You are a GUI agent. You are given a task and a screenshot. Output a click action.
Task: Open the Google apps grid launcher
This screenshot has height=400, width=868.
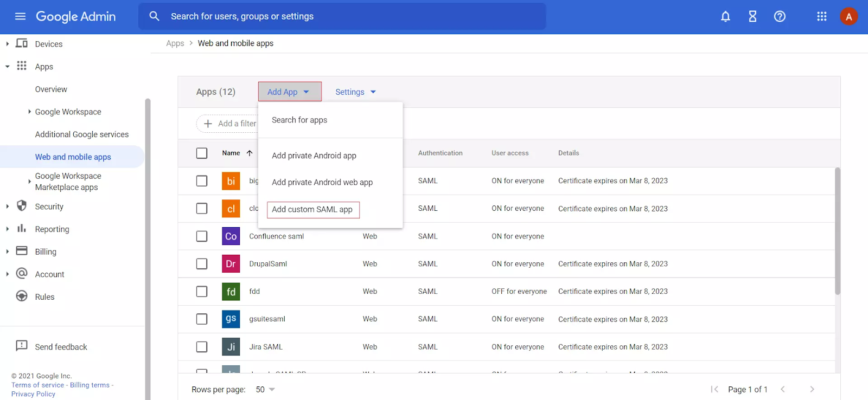tap(821, 17)
